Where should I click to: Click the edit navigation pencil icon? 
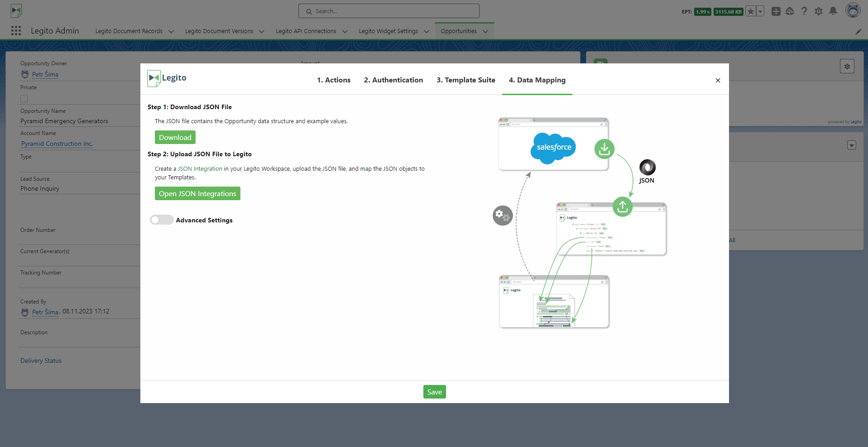[858, 31]
